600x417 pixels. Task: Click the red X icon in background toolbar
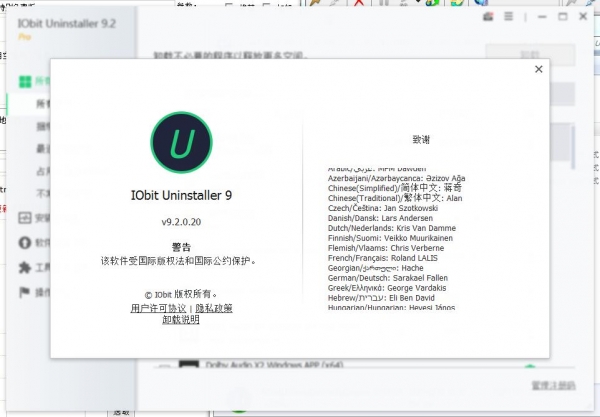tap(359, 3)
